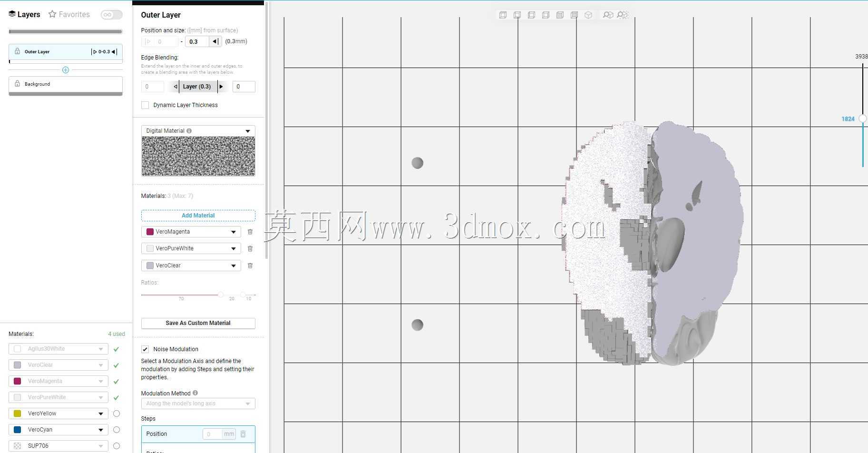868x453 pixels.
Task: Select the SUP706 radio circle
Action: click(x=117, y=446)
